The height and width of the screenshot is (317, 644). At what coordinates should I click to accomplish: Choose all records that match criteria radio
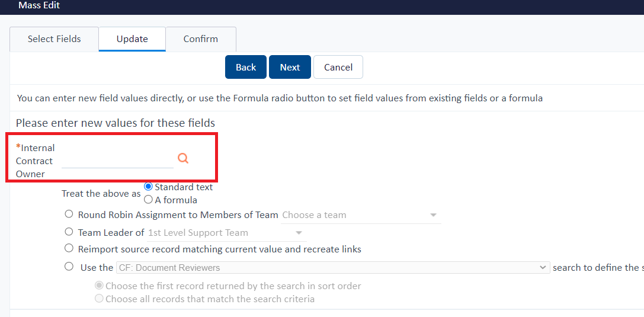99,299
